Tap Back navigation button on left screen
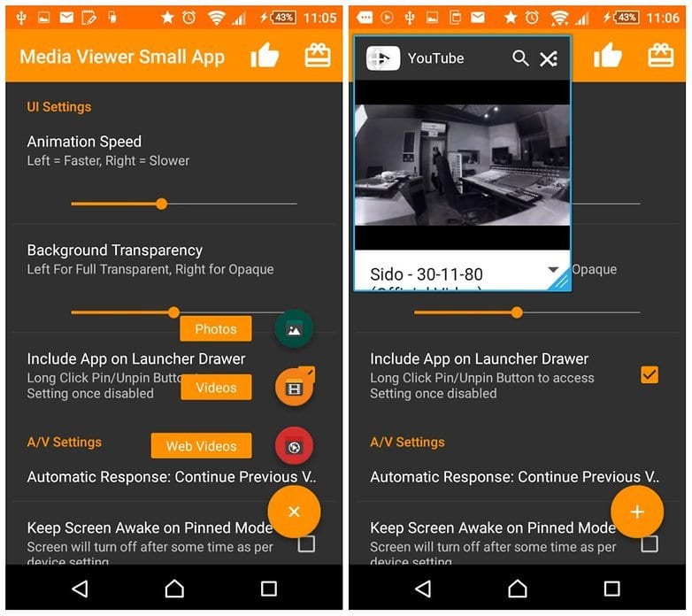 pos(80,589)
